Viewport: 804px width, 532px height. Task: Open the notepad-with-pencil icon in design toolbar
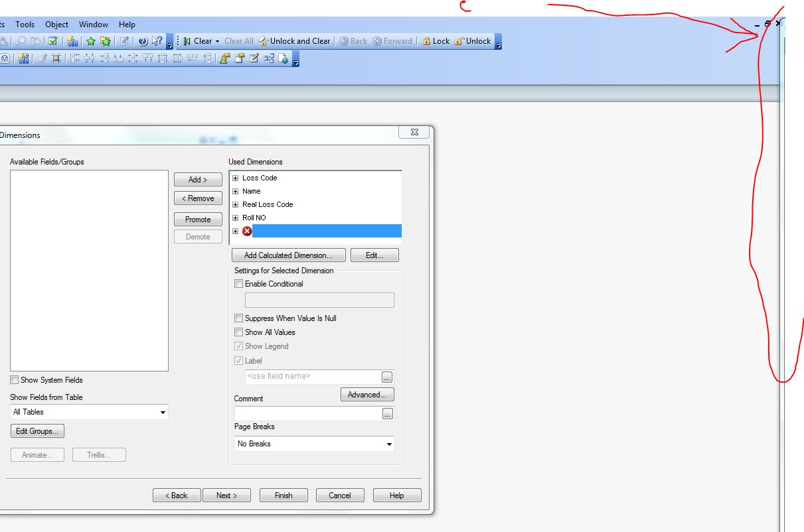254,58
